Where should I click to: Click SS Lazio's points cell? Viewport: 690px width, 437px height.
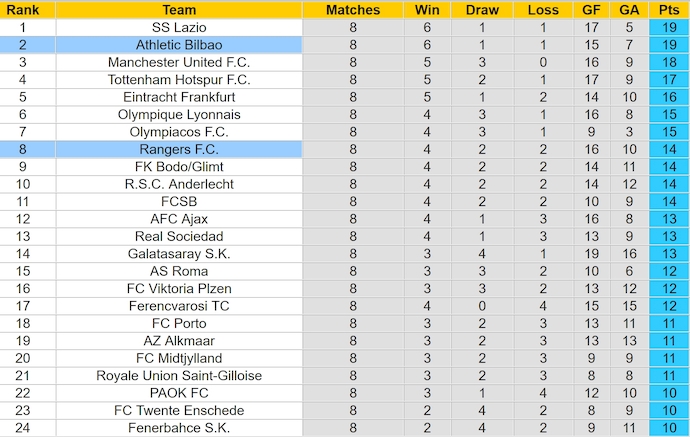pyautogui.click(x=668, y=28)
